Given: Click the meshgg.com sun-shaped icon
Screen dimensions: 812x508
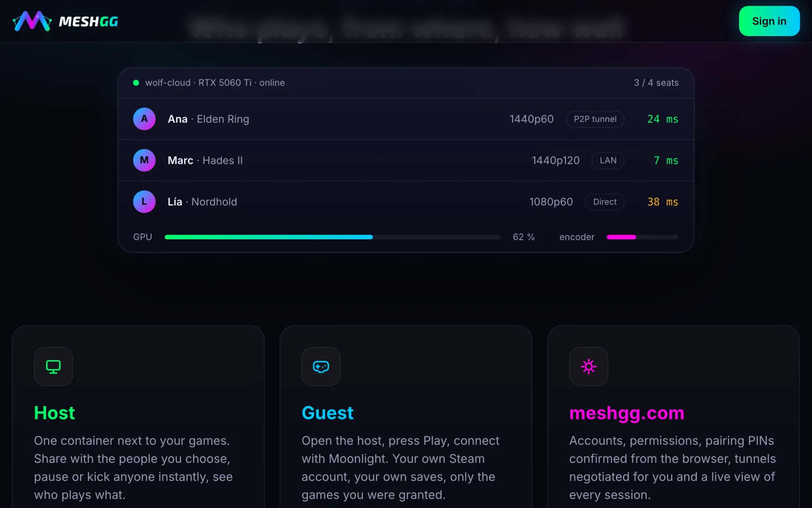Looking at the screenshot, I should tap(588, 366).
